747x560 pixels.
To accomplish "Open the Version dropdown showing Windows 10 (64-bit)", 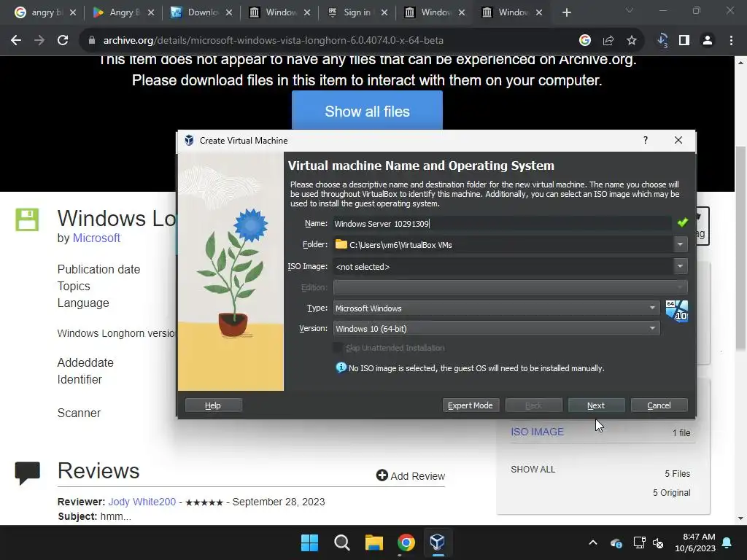I will [496, 329].
